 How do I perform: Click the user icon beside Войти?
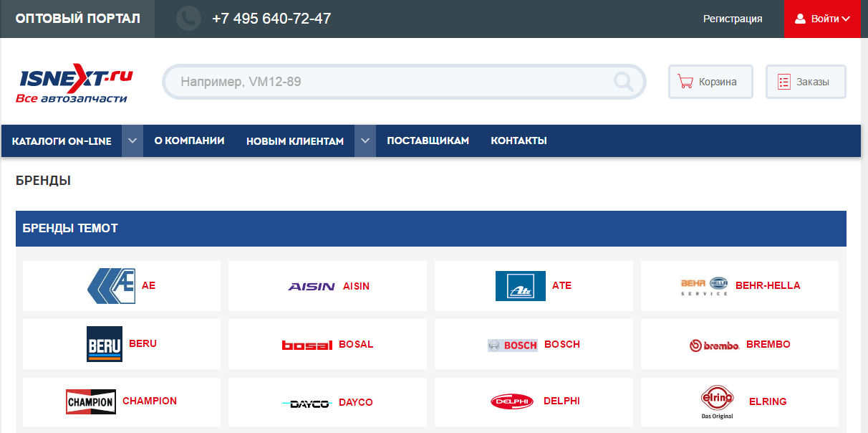coord(801,19)
